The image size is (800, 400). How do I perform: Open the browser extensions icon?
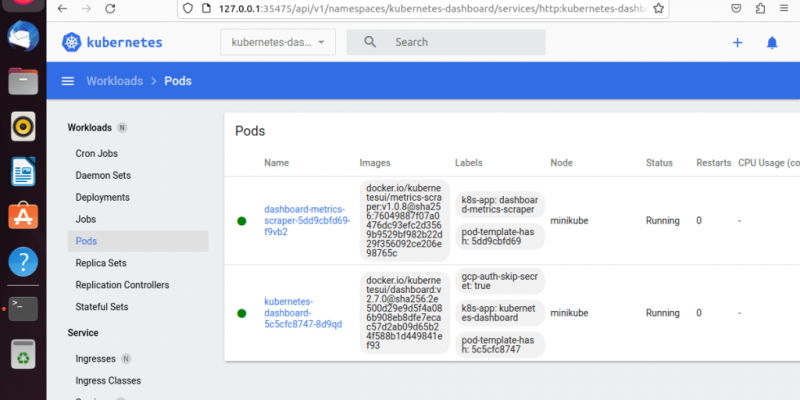click(x=760, y=8)
